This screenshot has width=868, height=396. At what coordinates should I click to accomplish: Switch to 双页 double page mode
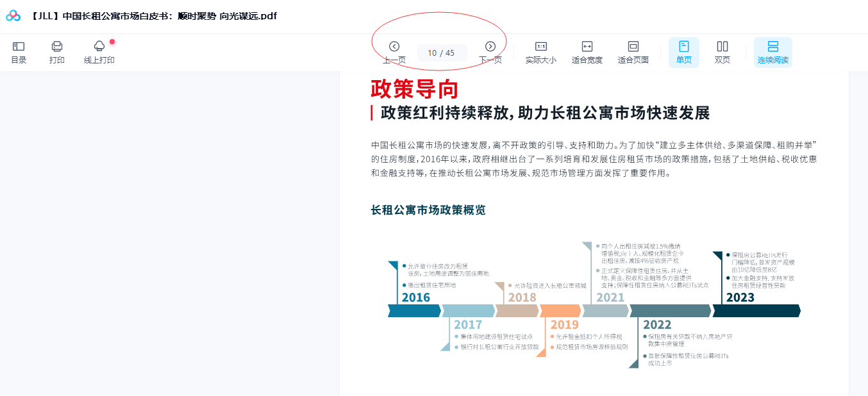(722, 52)
